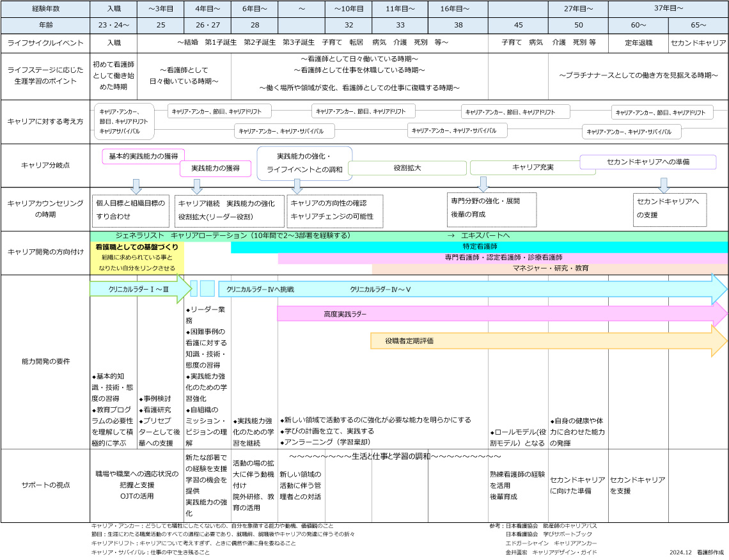Viewport: 729px width, 560px height.
Task: Select the cyan 特定看護師 bar
Action: 480,247
